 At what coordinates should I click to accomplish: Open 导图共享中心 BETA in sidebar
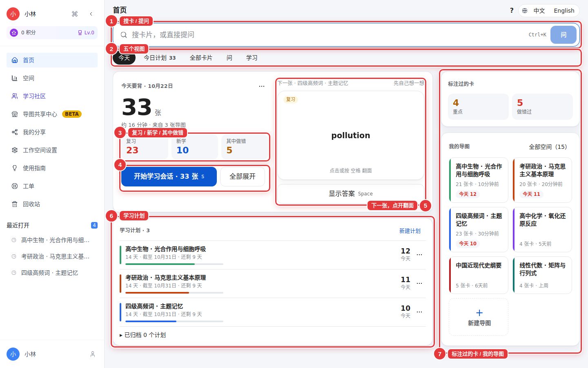[x=52, y=114]
